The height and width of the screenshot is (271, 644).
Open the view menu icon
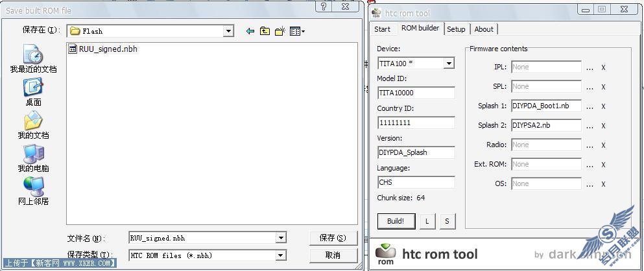click(x=297, y=31)
